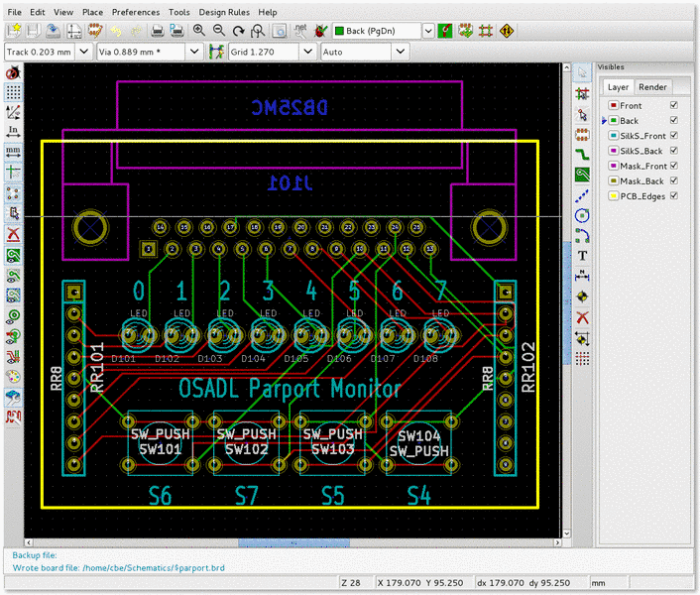Viewport: 700px width, 595px height.
Task: Select the Add circle tool
Action: 582,215
